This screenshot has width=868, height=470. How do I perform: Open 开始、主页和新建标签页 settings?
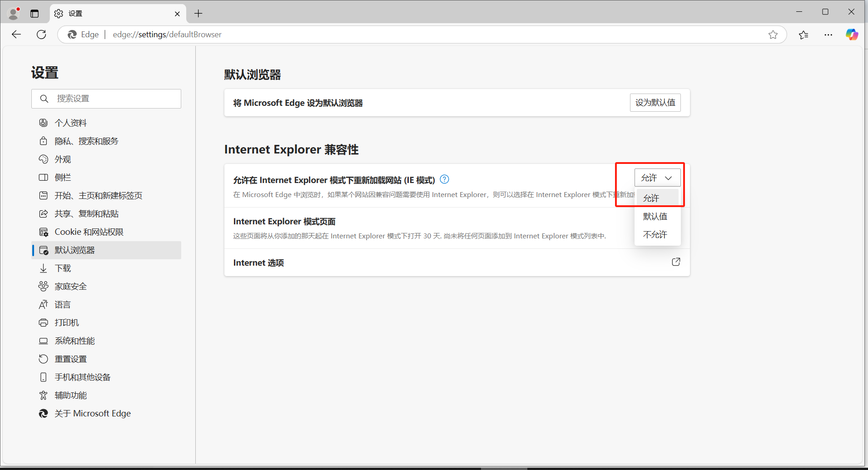click(106, 196)
